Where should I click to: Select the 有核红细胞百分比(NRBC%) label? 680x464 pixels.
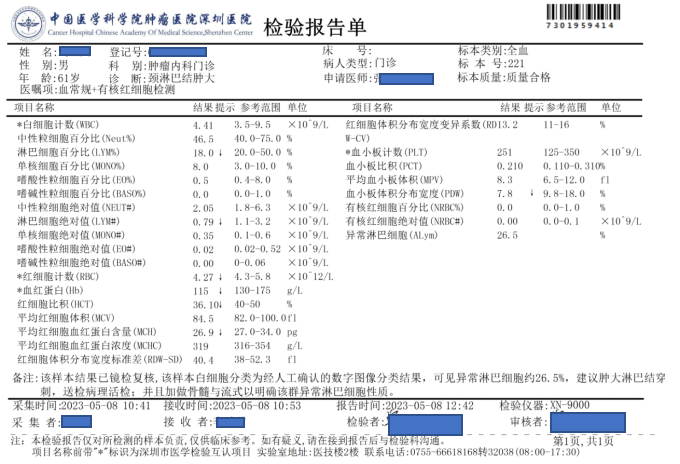[404, 208]
